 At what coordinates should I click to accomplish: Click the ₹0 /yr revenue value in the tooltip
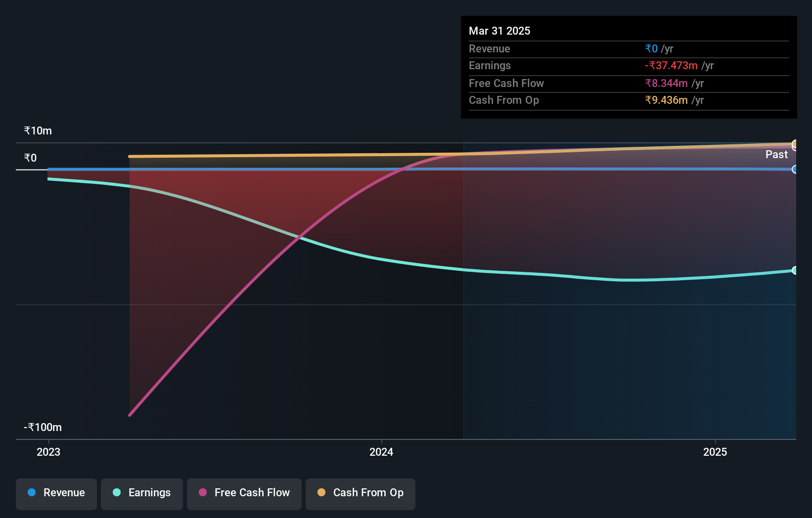point(659,49)
